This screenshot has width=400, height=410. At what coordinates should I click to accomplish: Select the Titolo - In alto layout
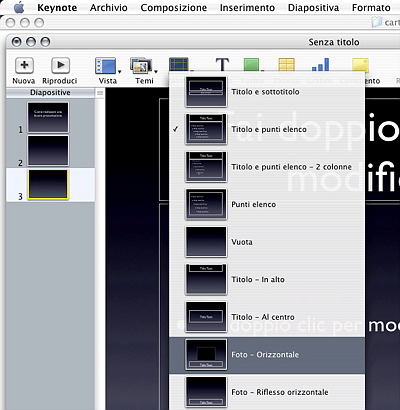(267, 279)
